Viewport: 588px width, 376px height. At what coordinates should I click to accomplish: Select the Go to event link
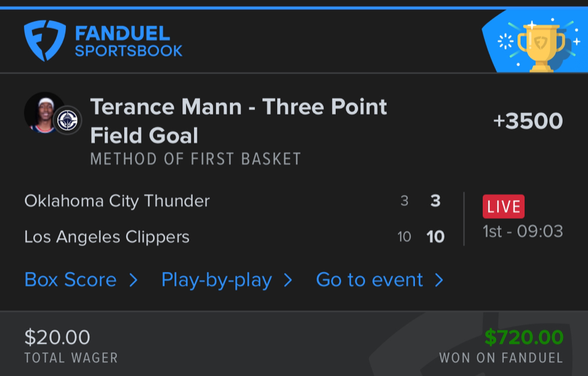pyautogui.click(x=369, y=280)
